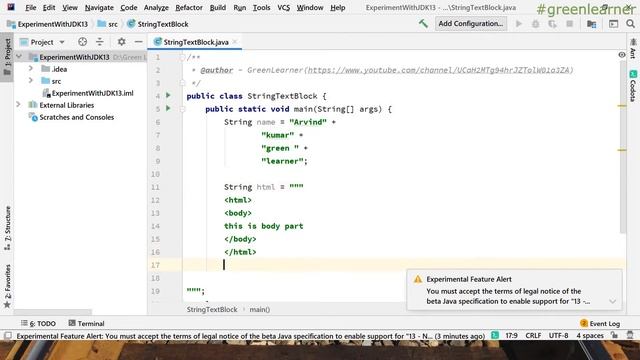The image size is (640, 360).
Task: Open the Build menu
Action: (218, 7)
